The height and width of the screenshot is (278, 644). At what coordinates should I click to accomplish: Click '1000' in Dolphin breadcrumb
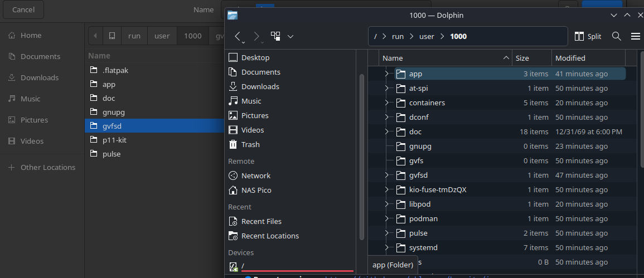[458, 37]
